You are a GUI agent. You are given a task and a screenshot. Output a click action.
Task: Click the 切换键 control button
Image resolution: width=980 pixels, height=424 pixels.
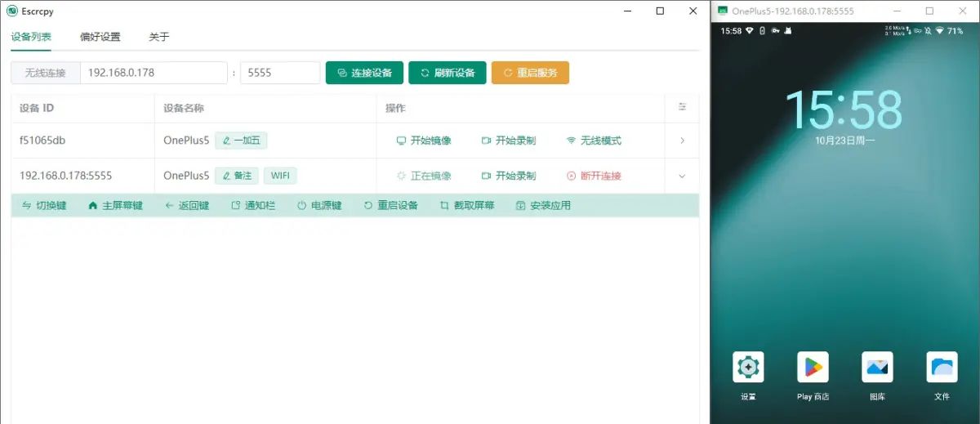pyautogui.click(x=44, y=205)
